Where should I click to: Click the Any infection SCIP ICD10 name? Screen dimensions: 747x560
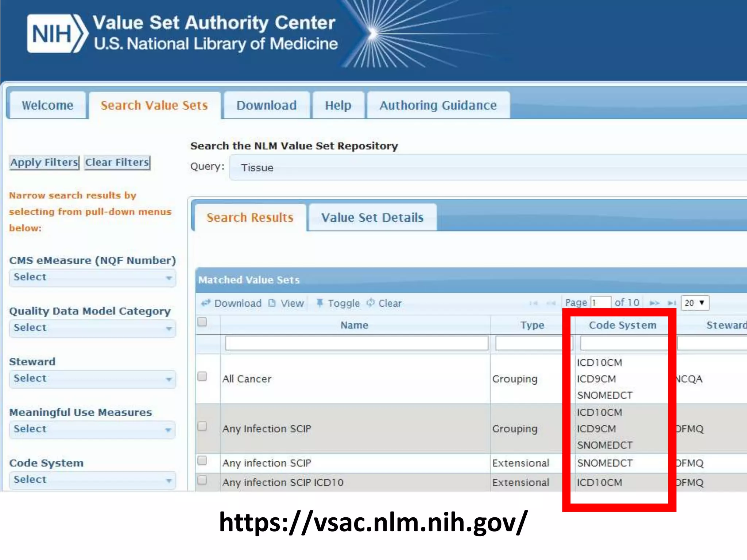[x=283, y=482]
